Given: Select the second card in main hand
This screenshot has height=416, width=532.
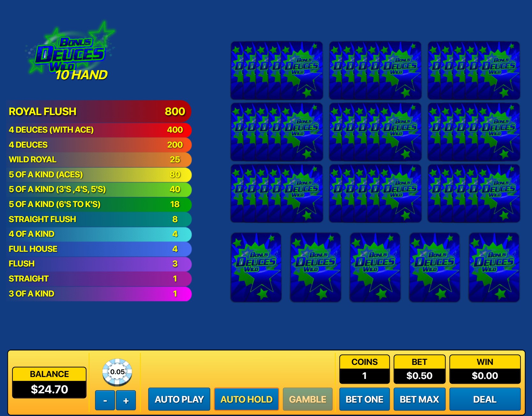Looking at the screenshot, I should tap(315, 267).
